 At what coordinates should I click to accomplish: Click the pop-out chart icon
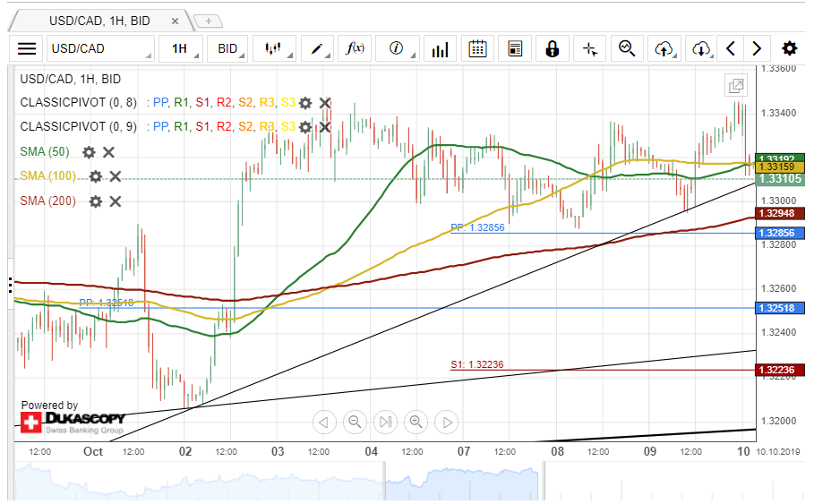735,86
